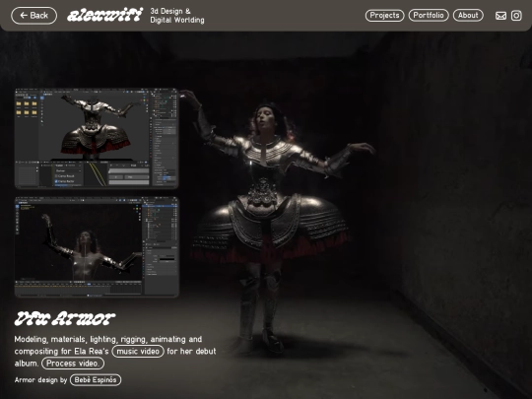Image resolution: width=532 pixels, height=399 pixels.
Task: Open the Instagram icon link
Action: [x=516, y=16]
